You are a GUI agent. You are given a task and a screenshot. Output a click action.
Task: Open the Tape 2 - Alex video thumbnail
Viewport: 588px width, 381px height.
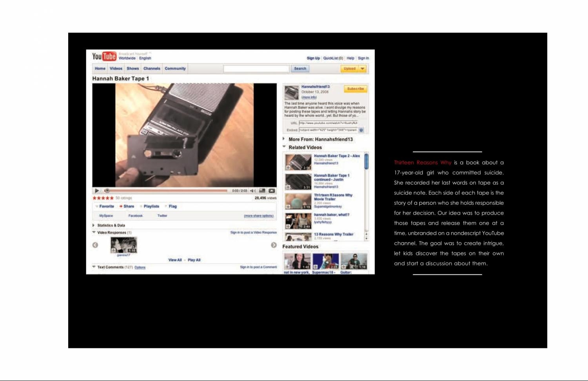pos(298,162)
